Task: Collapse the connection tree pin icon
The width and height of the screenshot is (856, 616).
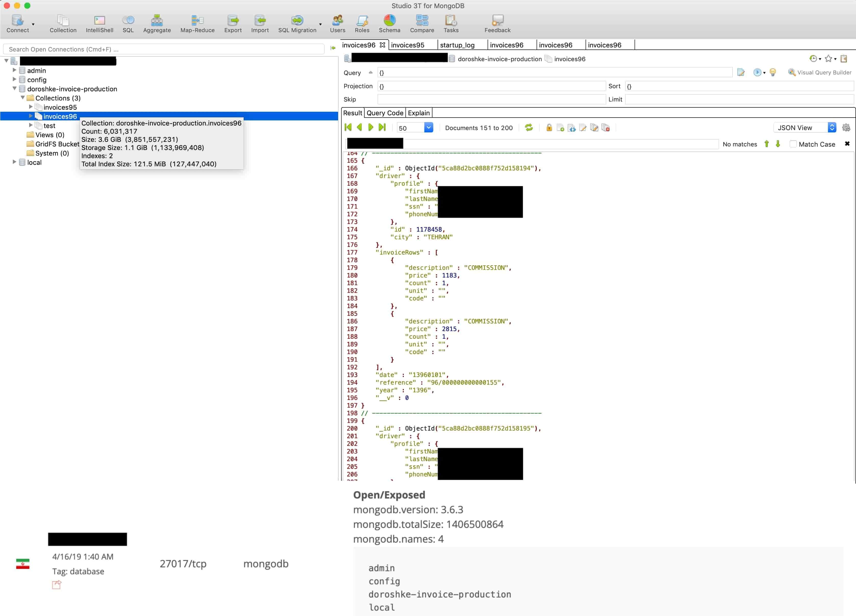Action: 333,48
